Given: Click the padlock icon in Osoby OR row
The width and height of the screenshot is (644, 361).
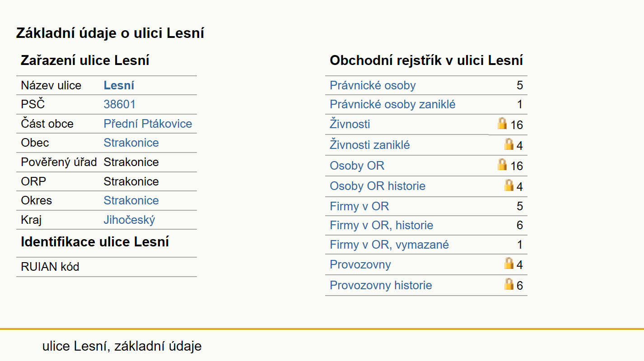Looking at the screenshot, I should 502,164.
